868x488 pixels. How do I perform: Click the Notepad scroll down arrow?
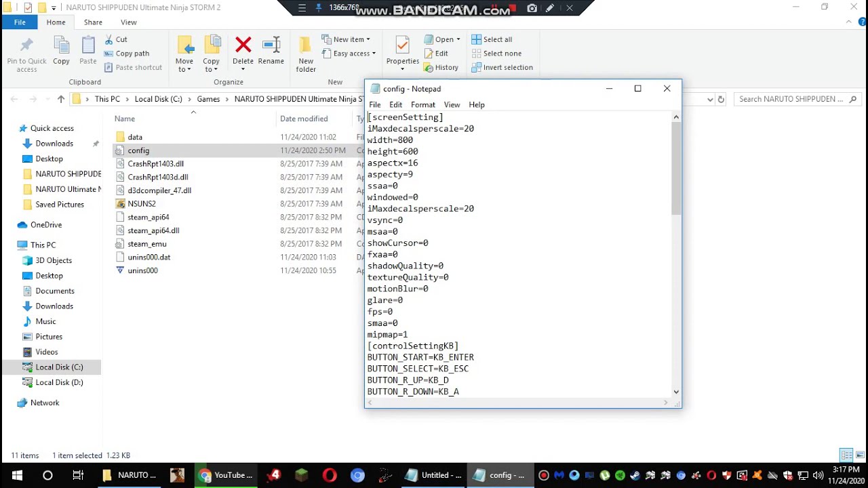point(675,392)
